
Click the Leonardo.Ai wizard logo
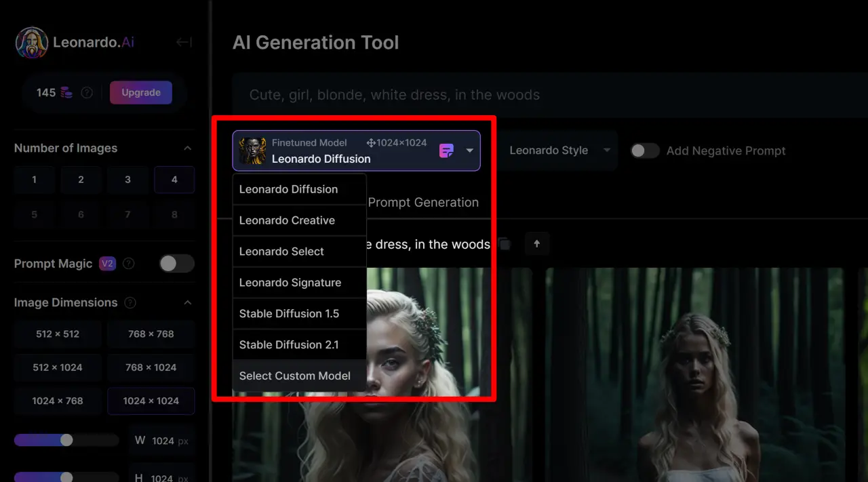click(x=32, y=43)
